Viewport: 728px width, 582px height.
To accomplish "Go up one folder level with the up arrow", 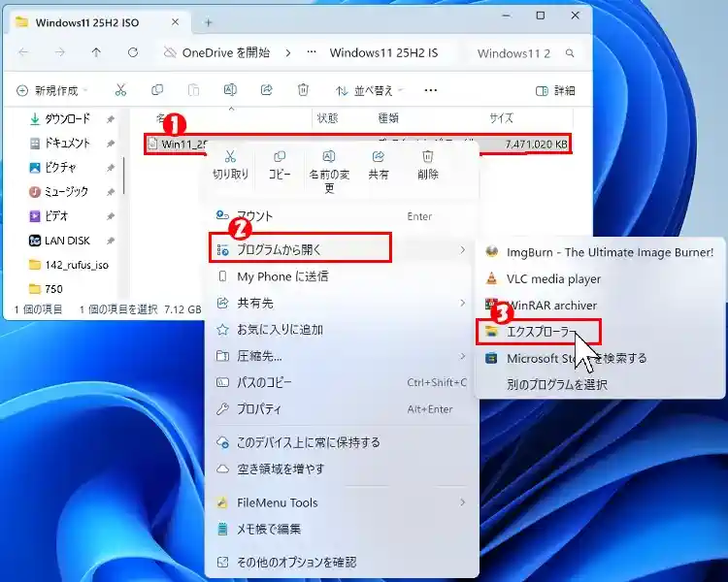I will (x=96, y=53).
